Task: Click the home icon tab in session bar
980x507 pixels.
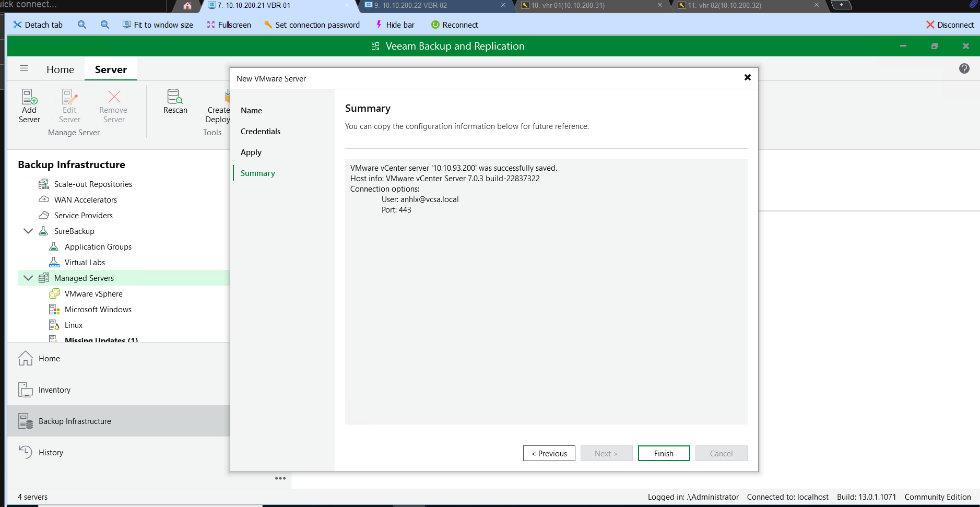Action: click(x=187, y=6)
